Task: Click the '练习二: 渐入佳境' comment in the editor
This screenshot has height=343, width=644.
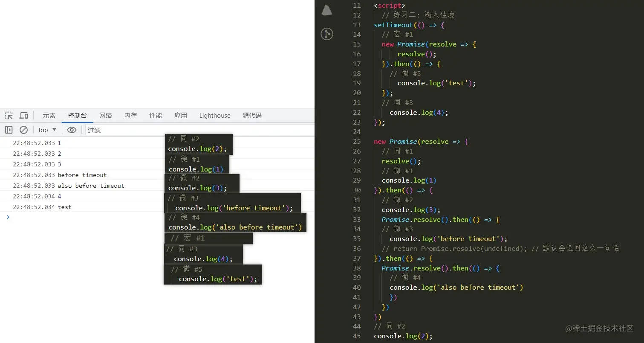Action: point(418,15)
